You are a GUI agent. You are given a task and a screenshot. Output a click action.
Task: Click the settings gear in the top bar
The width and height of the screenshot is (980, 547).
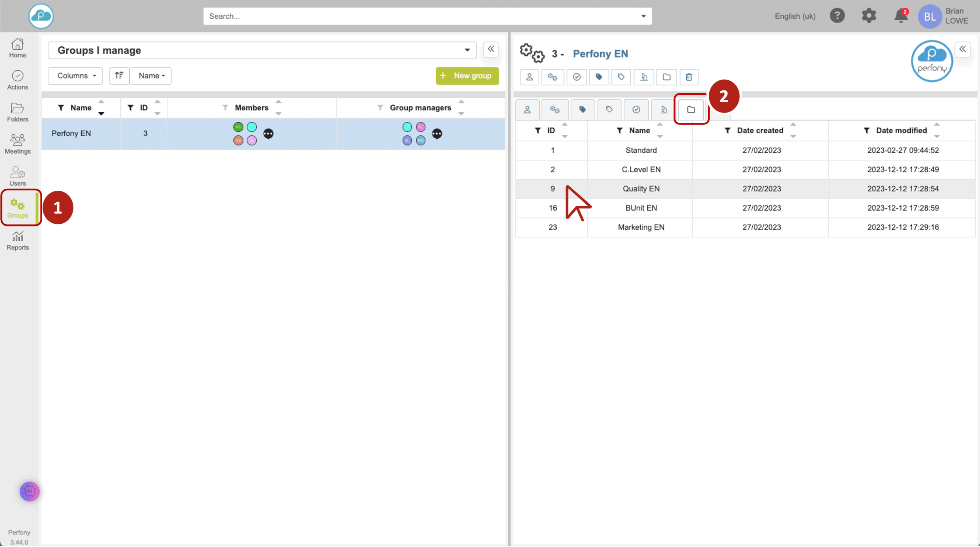pyautogui.click(x=869, y=16)
